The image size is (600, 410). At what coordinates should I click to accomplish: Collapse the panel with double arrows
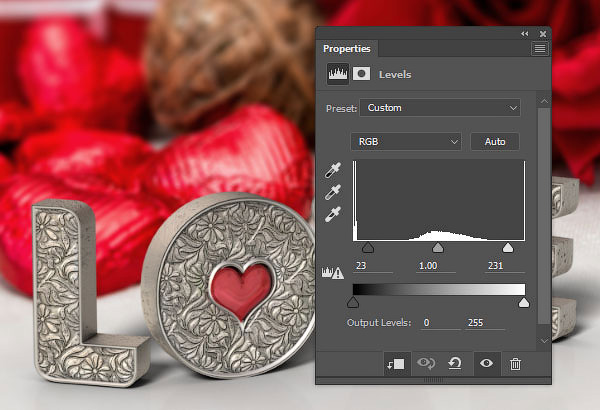coord(525,34)
